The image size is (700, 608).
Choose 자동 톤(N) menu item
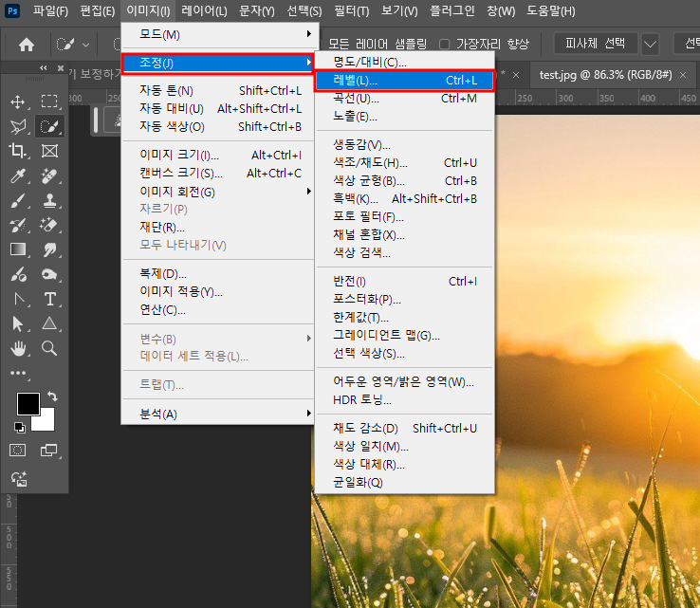pos(218,91)
